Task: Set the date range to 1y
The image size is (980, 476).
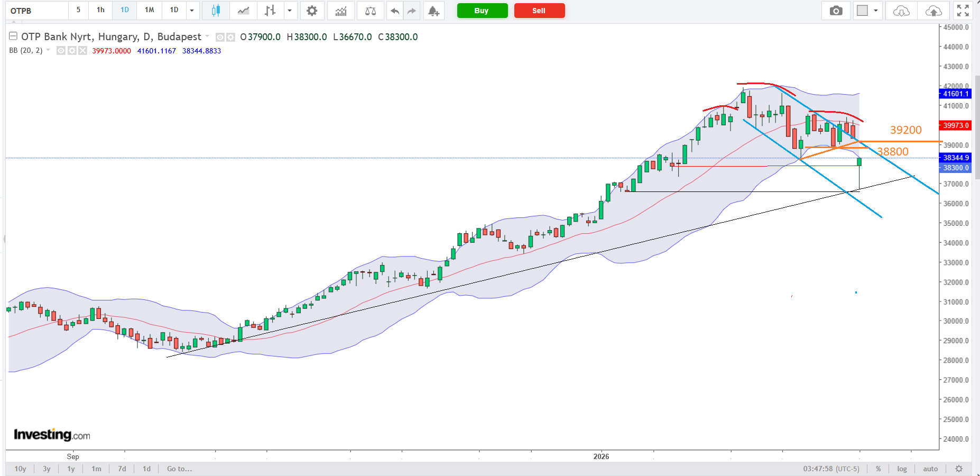Action: (71, 469)
